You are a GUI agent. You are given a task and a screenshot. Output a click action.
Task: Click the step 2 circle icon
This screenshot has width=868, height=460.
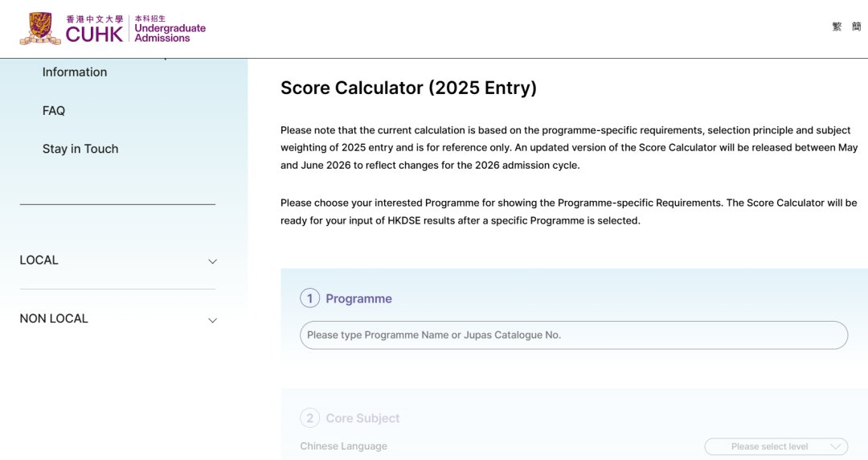click(x=310, y=418)
